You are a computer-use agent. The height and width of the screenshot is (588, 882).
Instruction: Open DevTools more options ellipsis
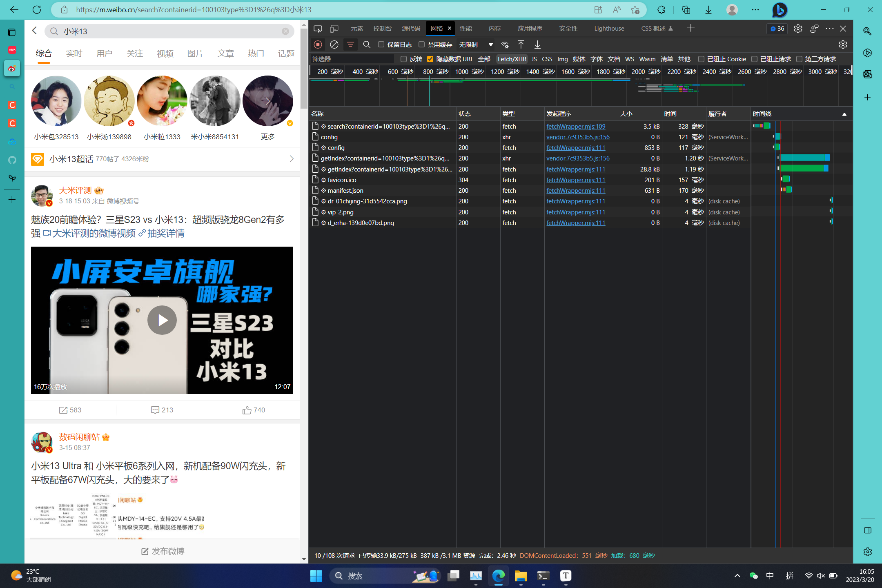click(829, 29)
